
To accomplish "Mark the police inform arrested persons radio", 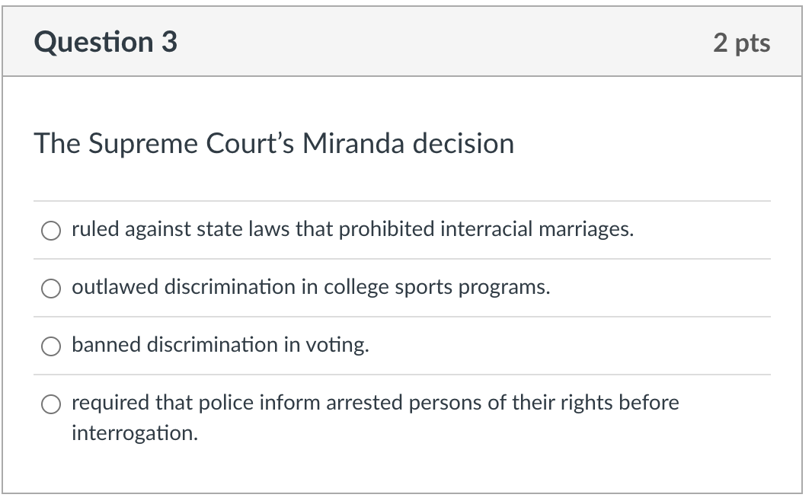I will click(51, 405).
